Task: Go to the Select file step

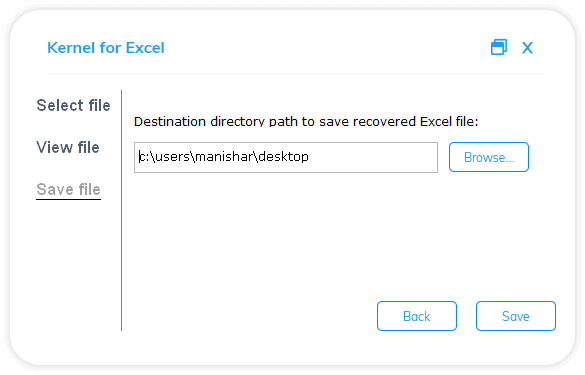Action: (73, 105)
